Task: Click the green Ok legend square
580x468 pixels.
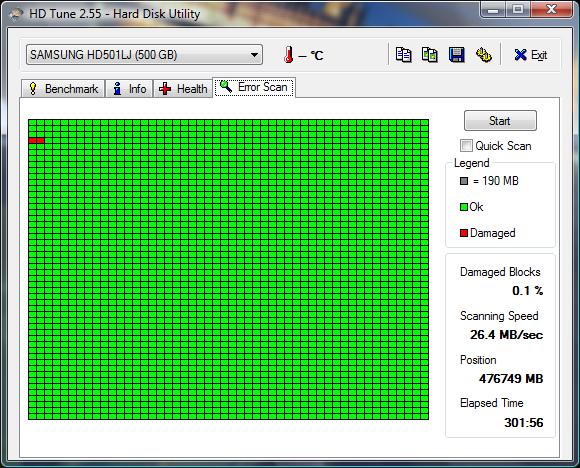Action: [x=464, y=207]
